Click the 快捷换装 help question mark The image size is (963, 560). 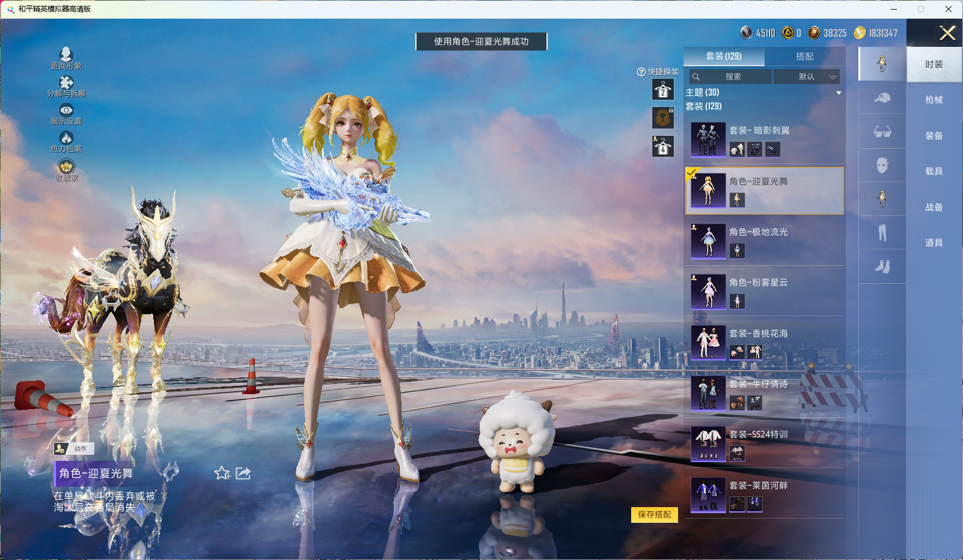[641, 72]
